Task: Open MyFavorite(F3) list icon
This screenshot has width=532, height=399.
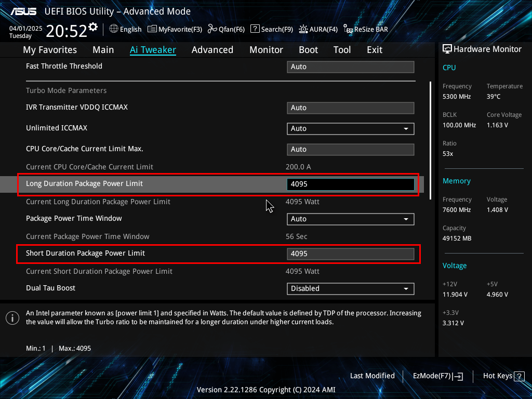Action: coord(152,29)
